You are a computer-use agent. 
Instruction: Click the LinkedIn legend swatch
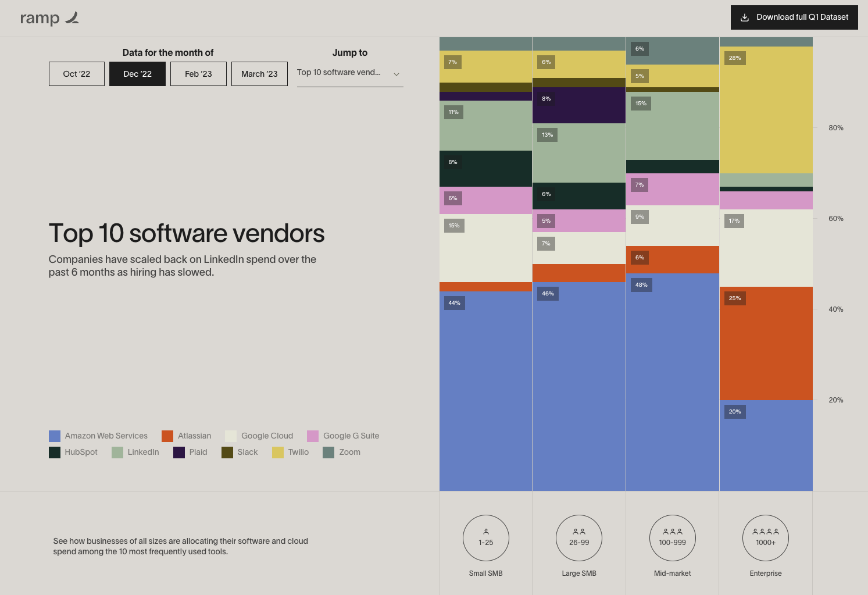coord(117,453)
